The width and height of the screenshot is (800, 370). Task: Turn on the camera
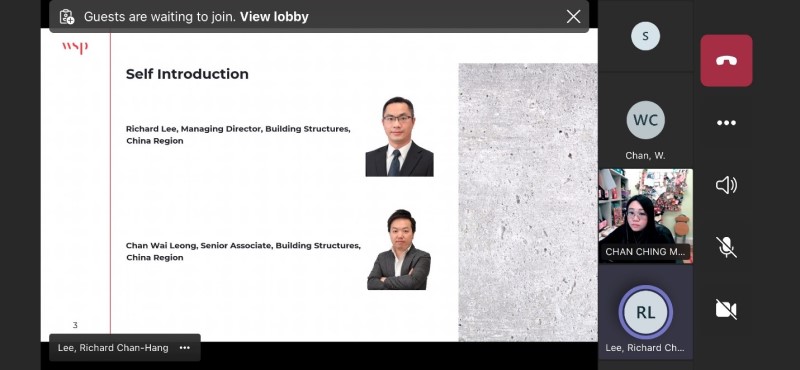coord(726,309)
